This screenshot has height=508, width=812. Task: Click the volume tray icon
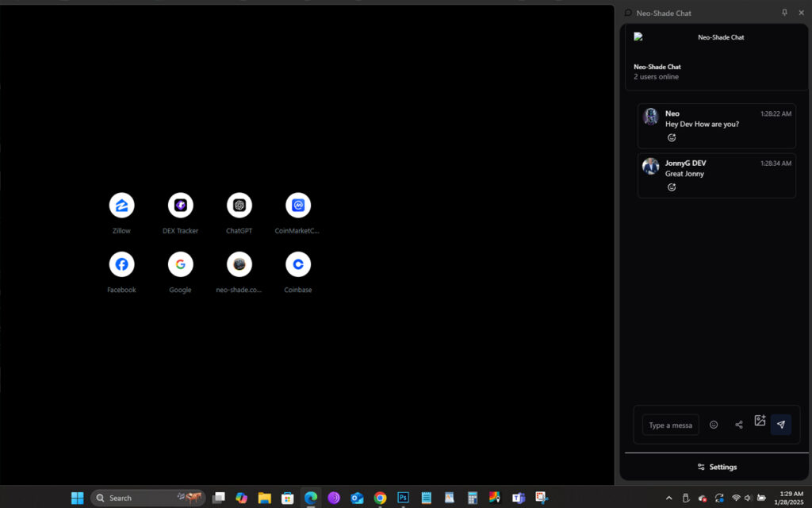click(749, 498)
